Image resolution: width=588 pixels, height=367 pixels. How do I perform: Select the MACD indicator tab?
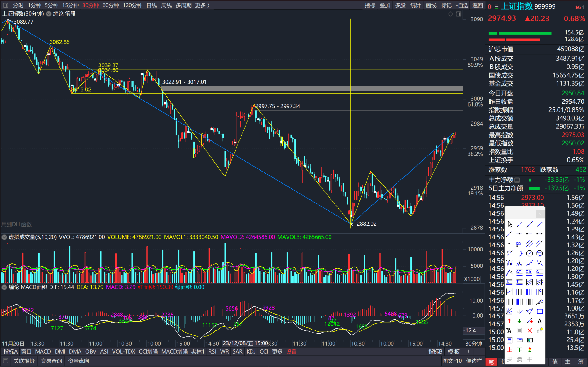(43, 351)
